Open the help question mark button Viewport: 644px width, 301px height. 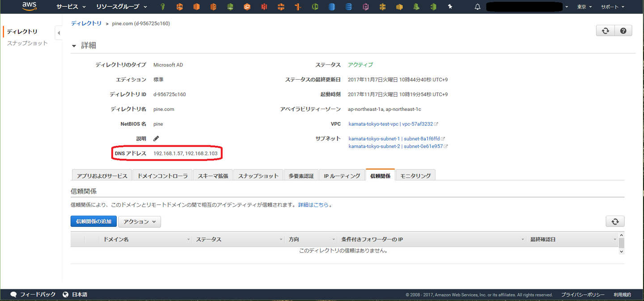click(x=623, y=30)
